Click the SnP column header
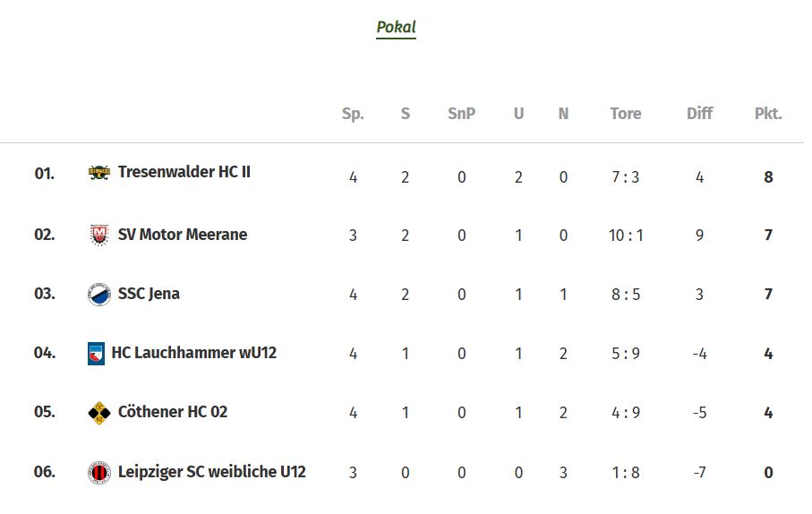 pos(461,114)
